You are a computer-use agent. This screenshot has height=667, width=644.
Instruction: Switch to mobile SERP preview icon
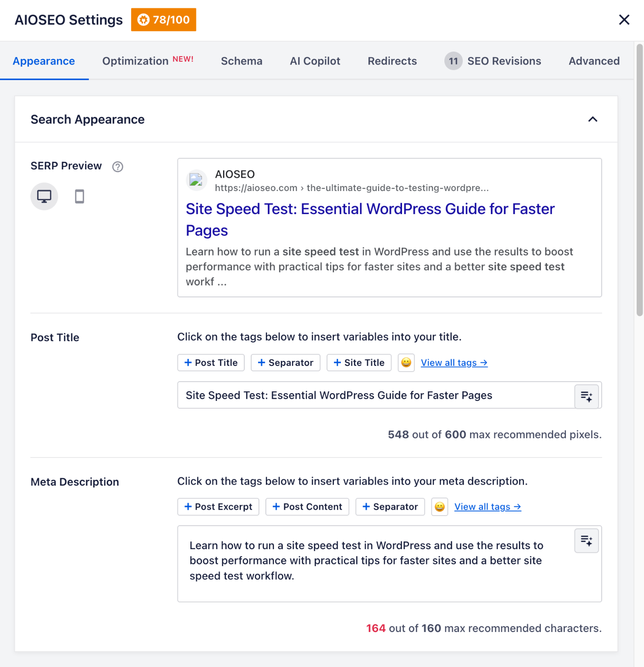point(80,197)
